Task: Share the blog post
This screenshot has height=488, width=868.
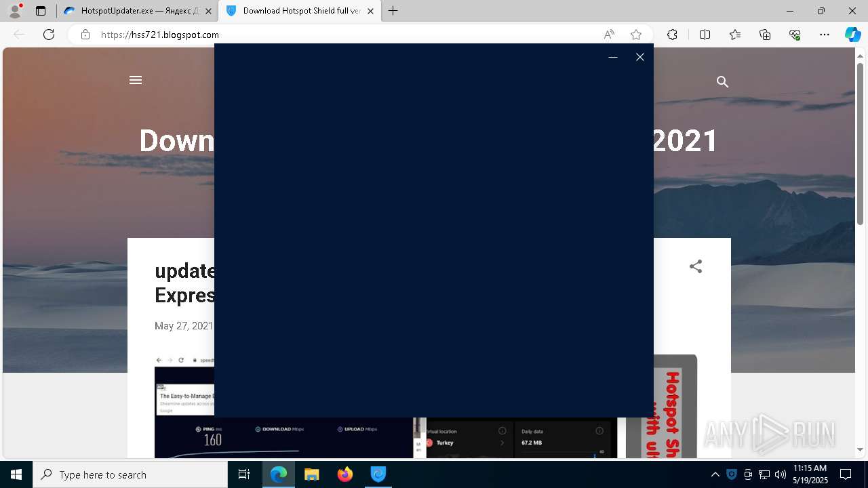Action: click(x=696, y=266)
